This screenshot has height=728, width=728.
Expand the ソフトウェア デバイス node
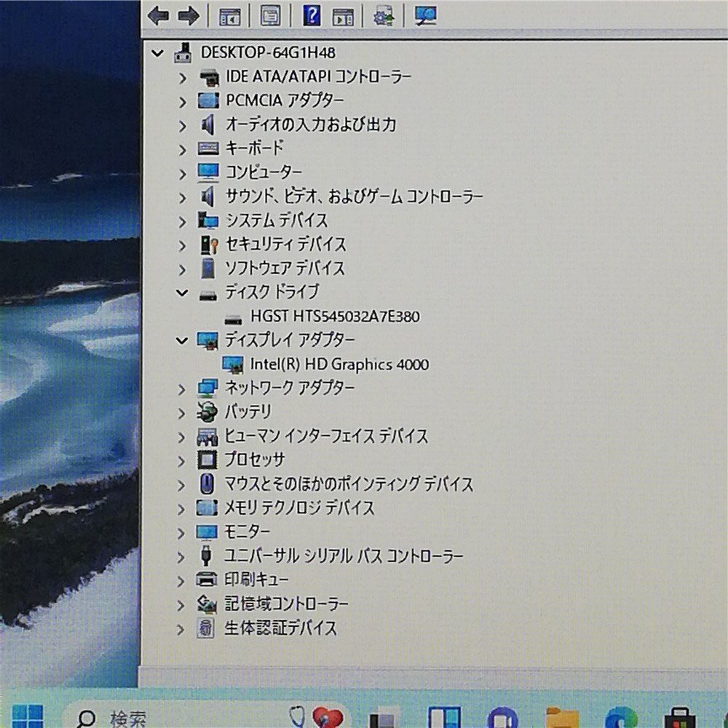point(183,270)
